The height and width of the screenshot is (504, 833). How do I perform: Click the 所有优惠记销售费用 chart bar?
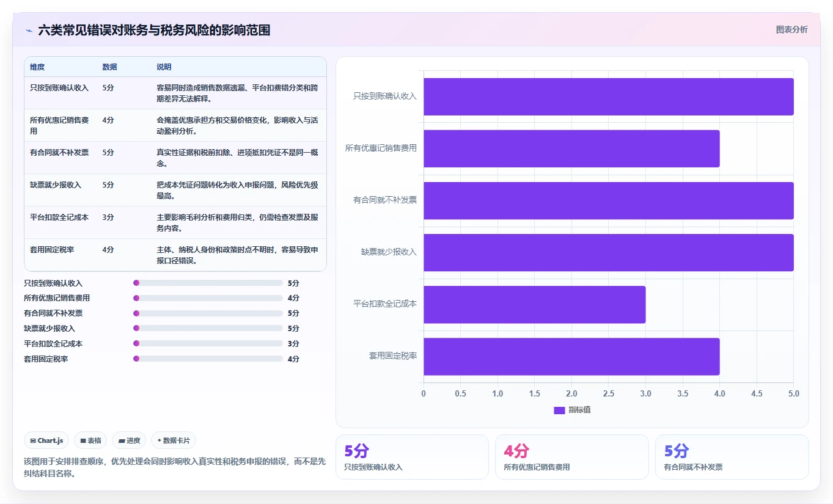(x=571, y=148)
